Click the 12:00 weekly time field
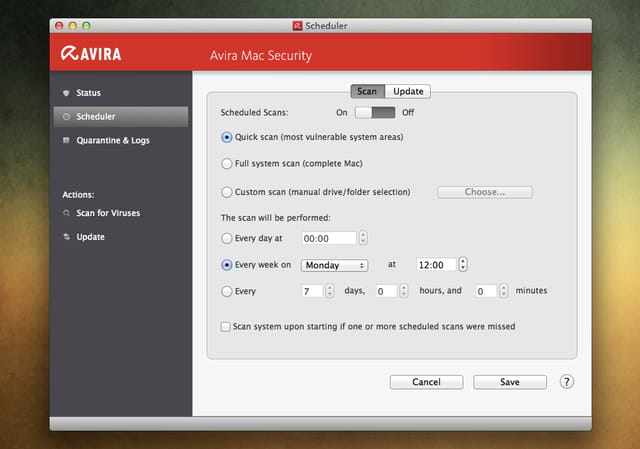The height and width of the screenshot is (449, 640). pos(436,265)
